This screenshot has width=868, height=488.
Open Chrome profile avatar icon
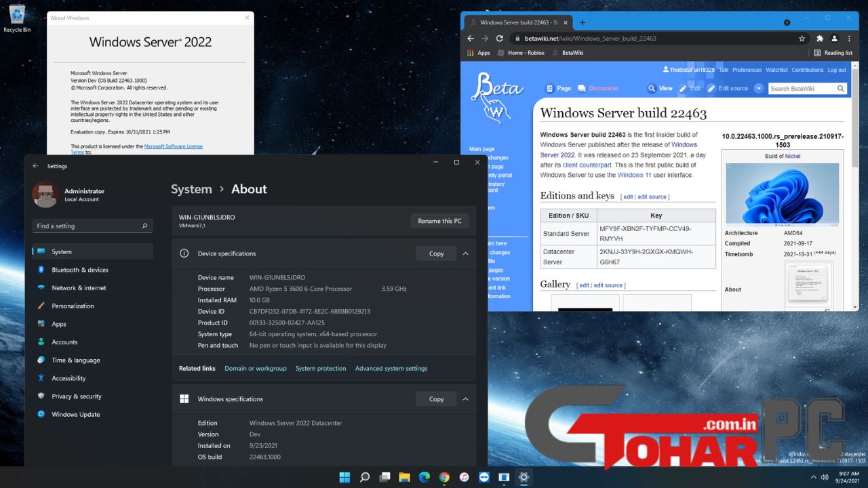(835, 39)
